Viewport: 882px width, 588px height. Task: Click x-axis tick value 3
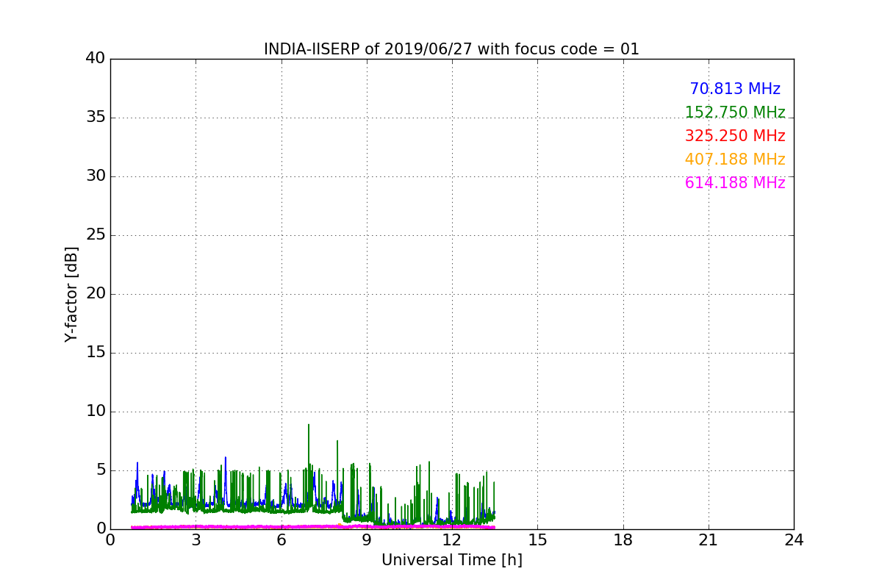coord(196,540)
